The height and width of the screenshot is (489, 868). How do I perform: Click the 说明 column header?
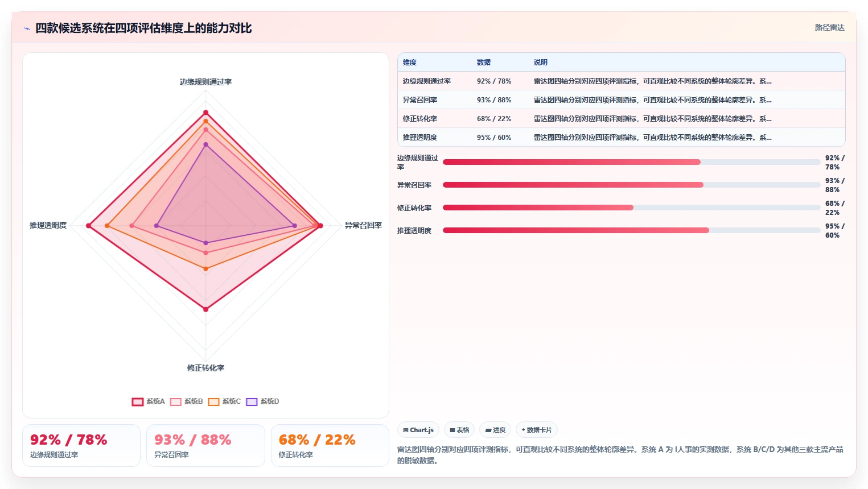[541, 63]
